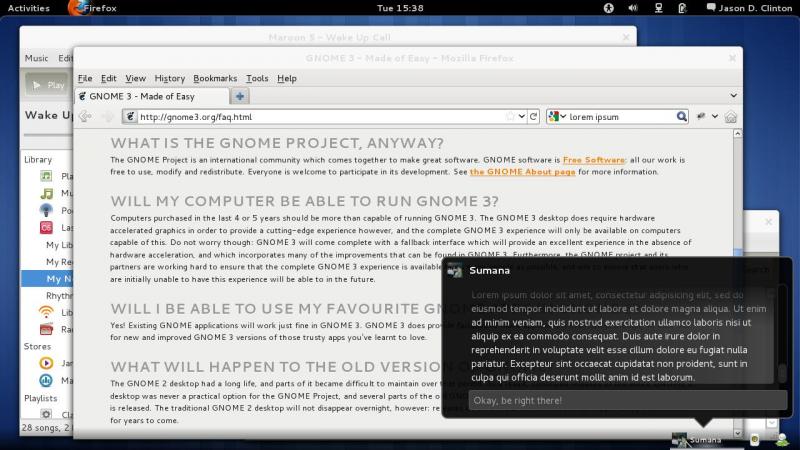Open the Bookmarks menu
Image resolution: width=800 pixels, height=450 pixels.
pyautogui.click(x=215, y=78)
